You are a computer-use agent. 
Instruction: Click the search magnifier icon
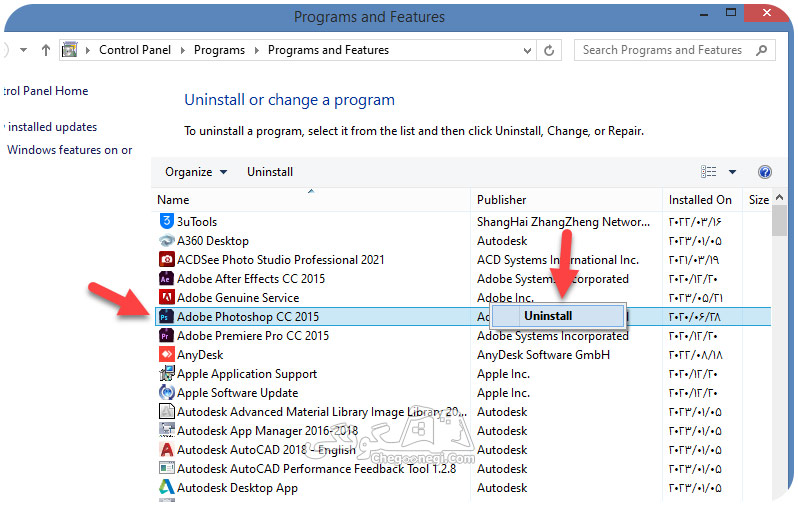coord(762,50)
